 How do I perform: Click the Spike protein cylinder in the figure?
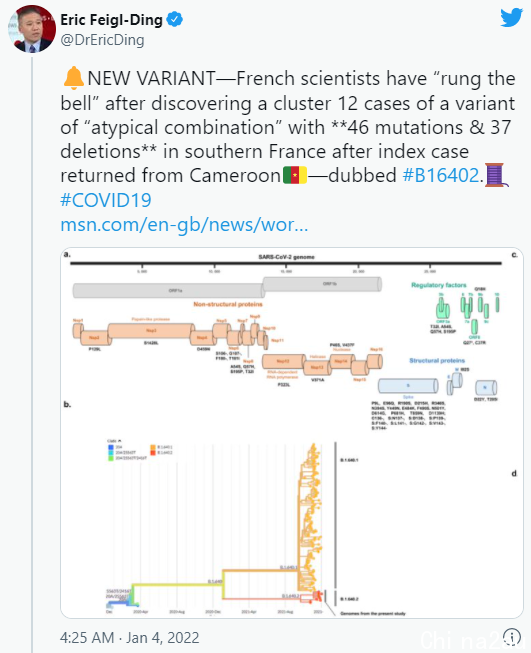[x=408, y=386]
